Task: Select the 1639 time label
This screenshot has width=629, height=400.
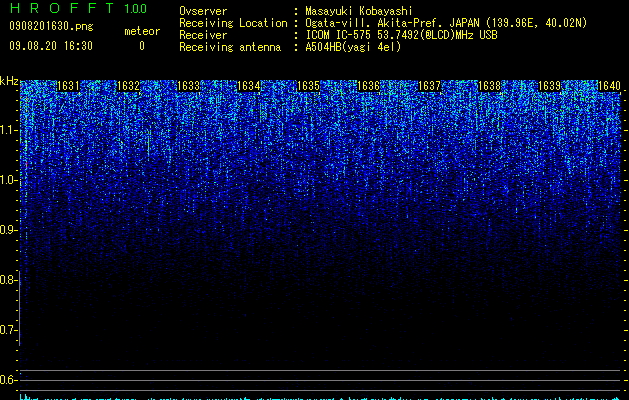Action: click(549, 86)
